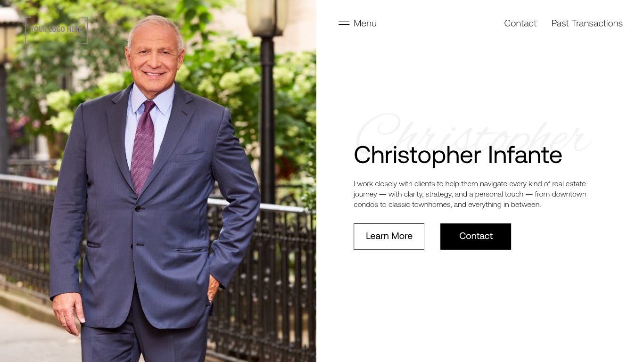Click the 'YOUR LOGO HERE' logo
This screenshot has height=362, width=644.
[56, 30]
